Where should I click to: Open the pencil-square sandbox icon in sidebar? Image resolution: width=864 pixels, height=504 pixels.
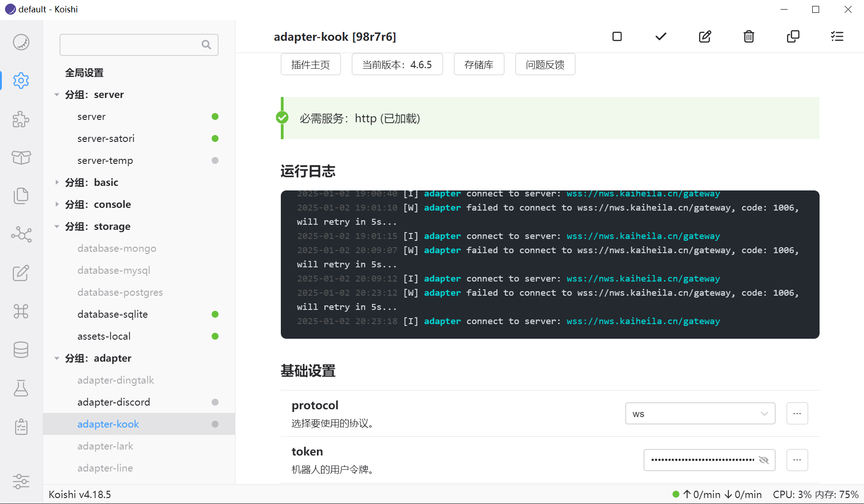click(21, 273)
